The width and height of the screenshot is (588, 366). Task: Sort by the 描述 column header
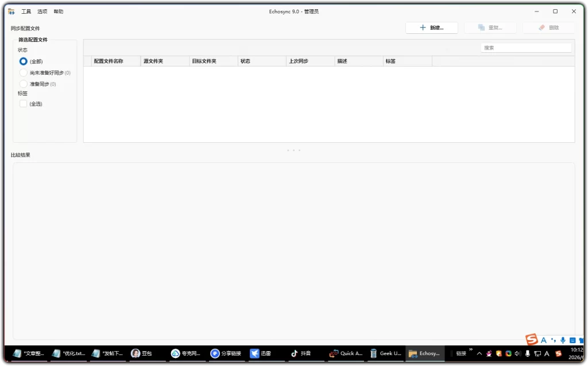[359, 61]
